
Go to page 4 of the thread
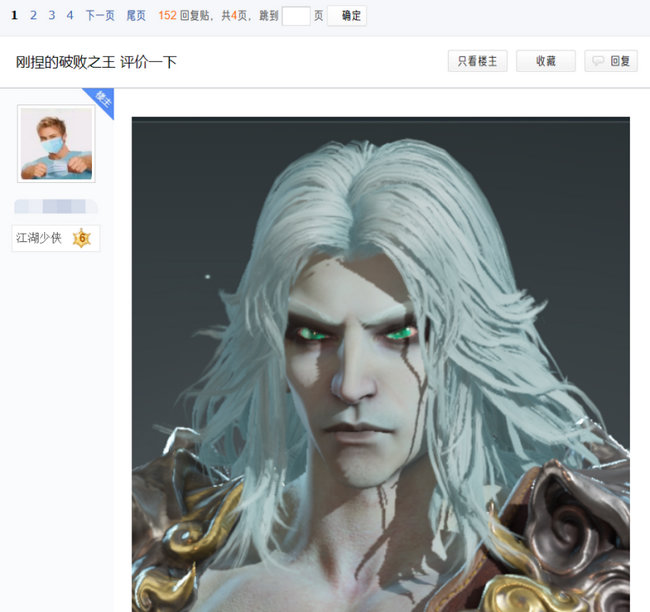point(70,16)
